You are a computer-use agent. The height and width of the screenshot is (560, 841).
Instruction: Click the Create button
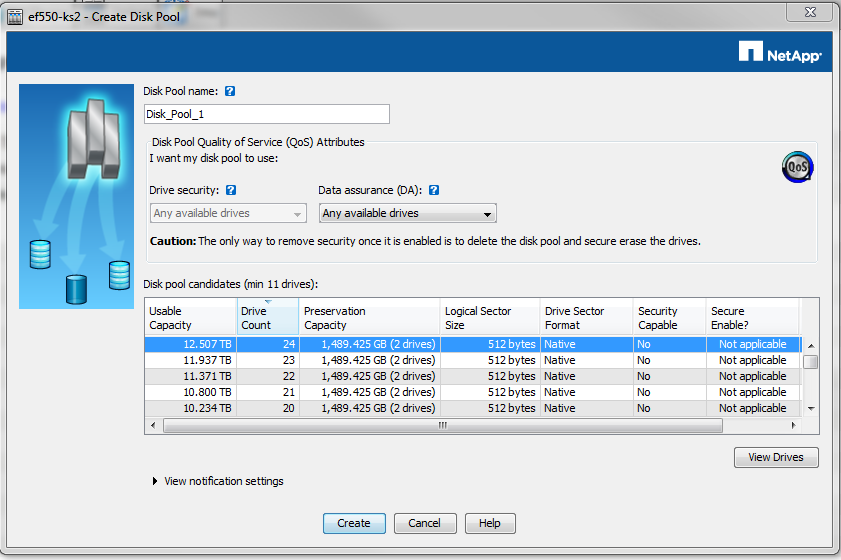pos(354,523)
